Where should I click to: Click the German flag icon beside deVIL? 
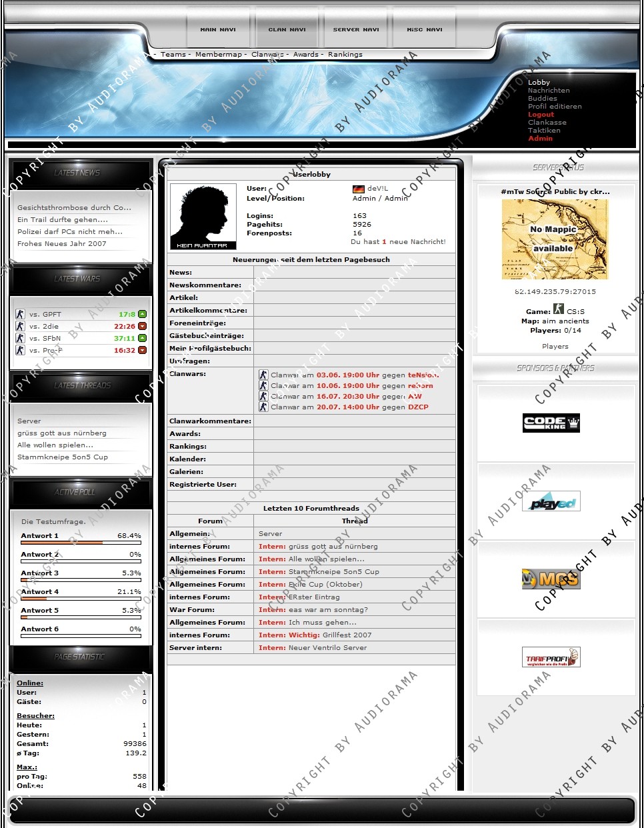click(x=359, y=189)
